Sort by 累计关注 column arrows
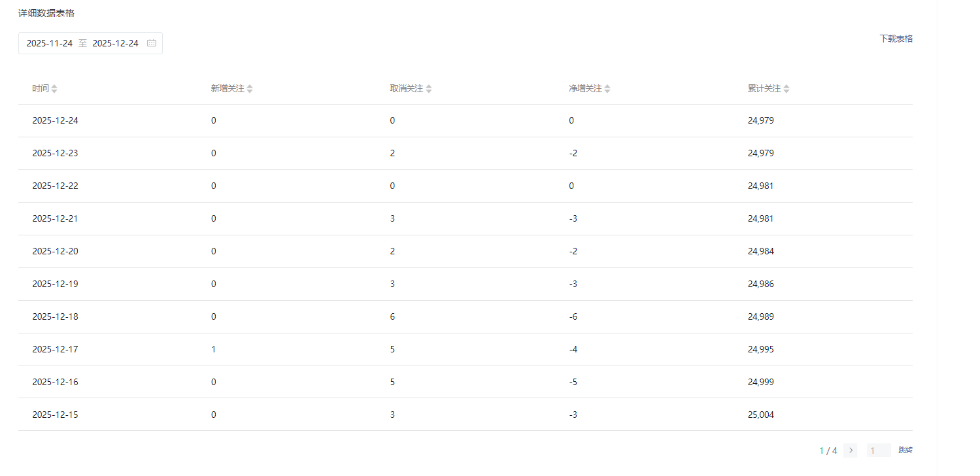Image resolution: width=980 pixels, height=476 pixels. 786,89
